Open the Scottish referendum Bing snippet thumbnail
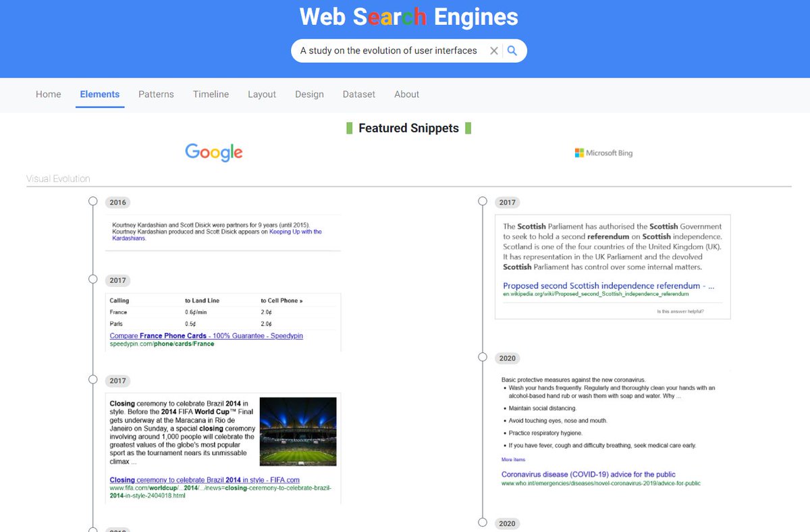The height and width of the screenshot is (532, 810). [x=613, y=267]
